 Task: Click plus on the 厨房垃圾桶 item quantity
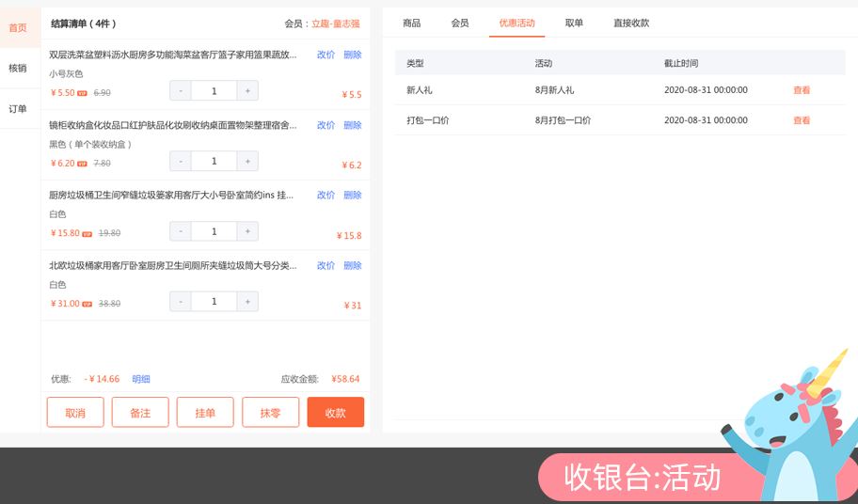(247, 231)
